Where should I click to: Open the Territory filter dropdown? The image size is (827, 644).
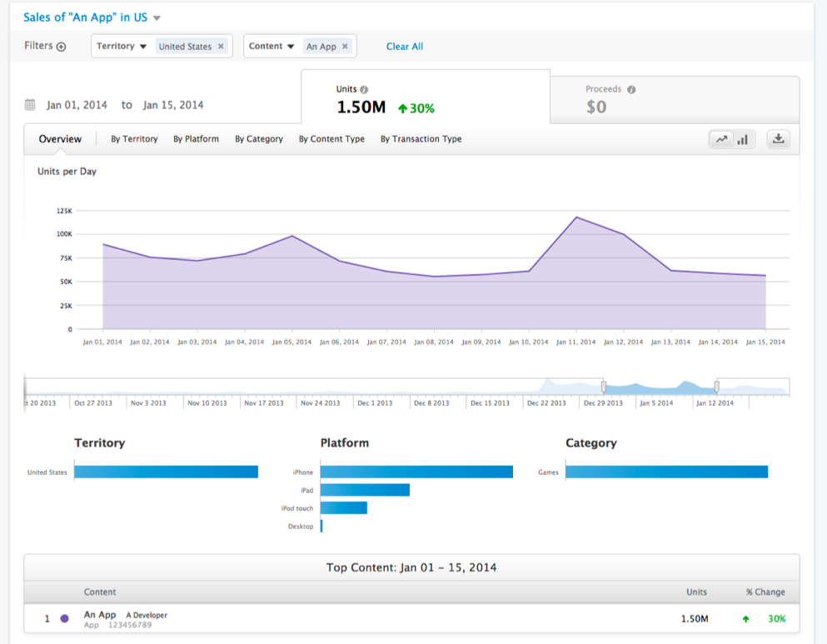(x=122, y=47)
